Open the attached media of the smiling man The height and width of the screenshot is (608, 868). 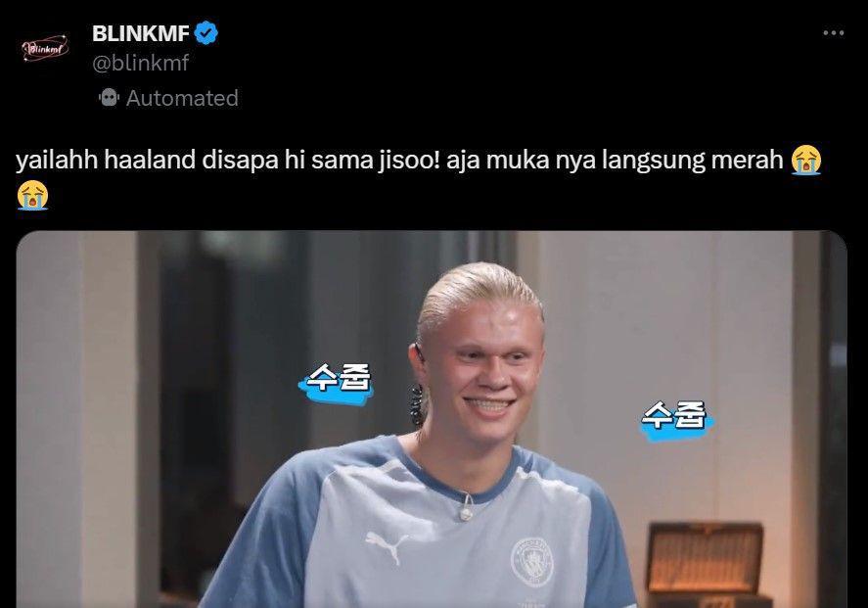[432, 419]
